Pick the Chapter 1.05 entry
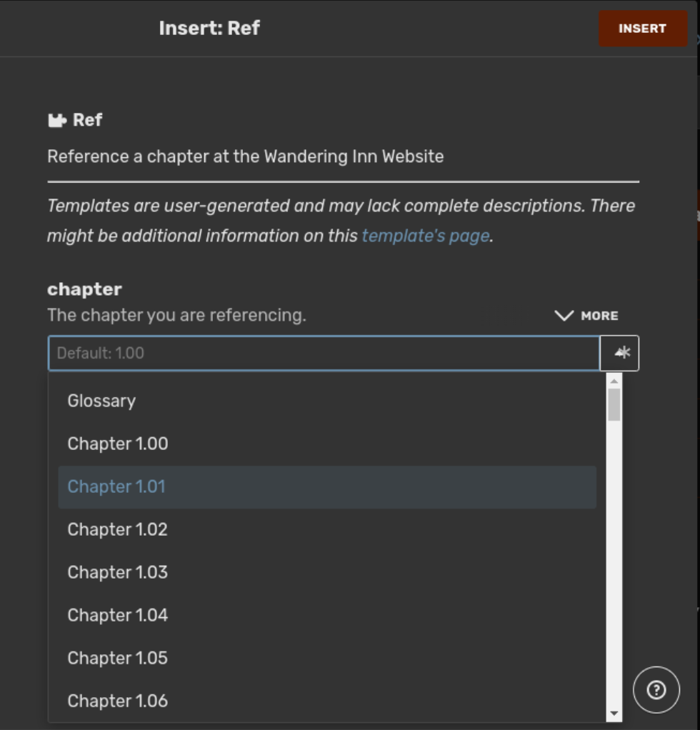Viewport: 700px width, 730px height. pos(118,658)
